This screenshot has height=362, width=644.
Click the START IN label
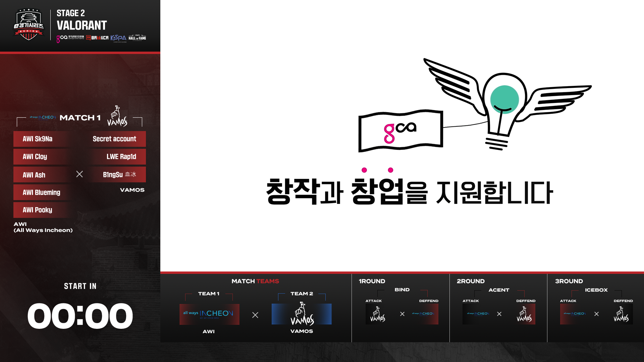click(x=80, y=286)
